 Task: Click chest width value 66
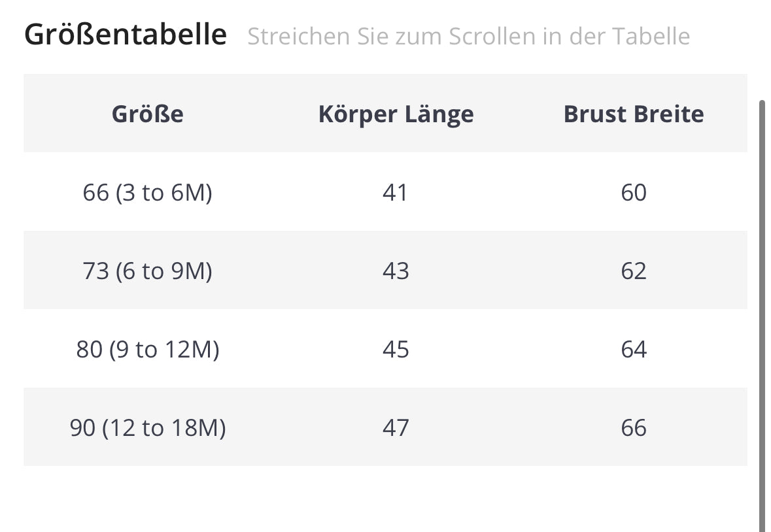coord(633,427)
